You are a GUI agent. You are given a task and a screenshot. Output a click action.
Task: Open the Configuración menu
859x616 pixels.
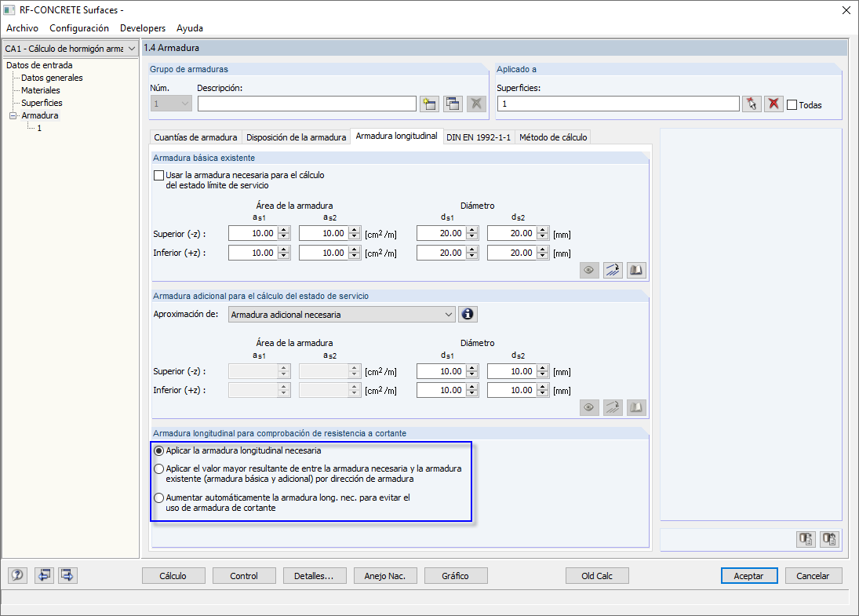click(x=79, y=28)
